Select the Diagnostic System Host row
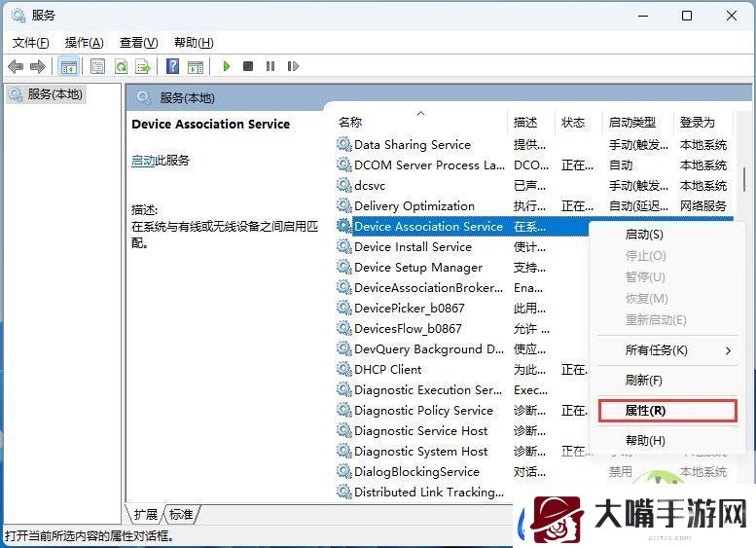The height and width of the screenshot is (548, 756). point(463,451)
